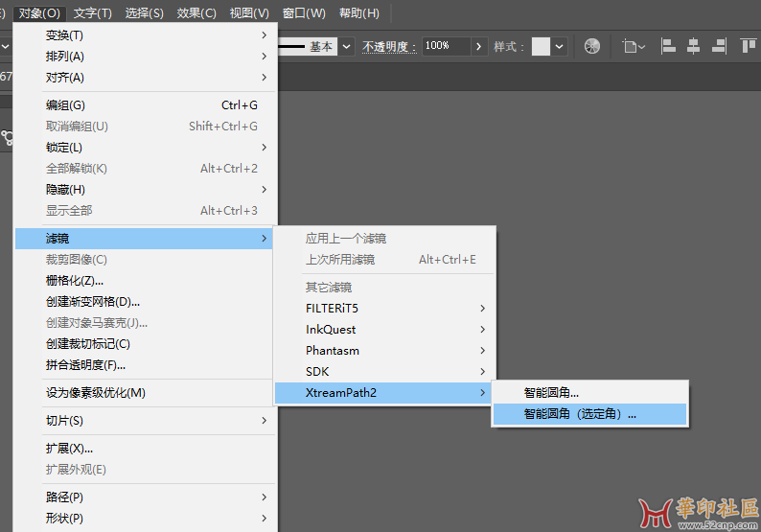Image resolution: width=761 pixels, height=532 pixels.
Task: Expand the 变换(T) submenu
Action: (144, 35)
